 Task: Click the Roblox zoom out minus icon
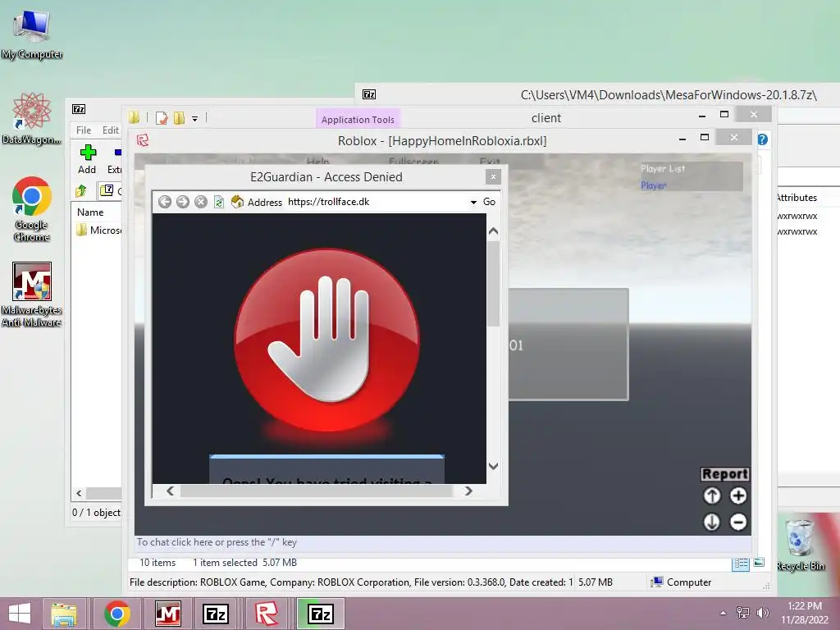click(x=738, y=522)
